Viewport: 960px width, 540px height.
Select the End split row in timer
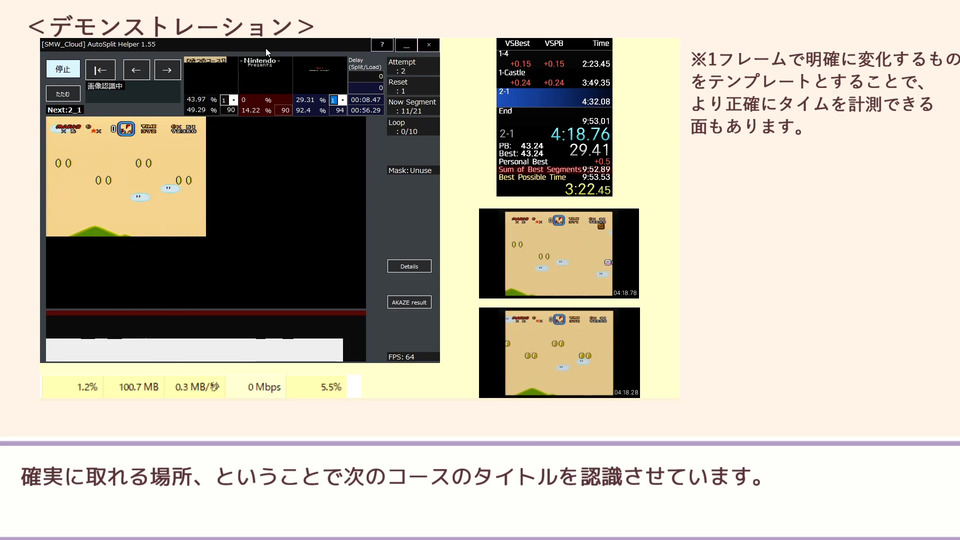coord(554,116)
